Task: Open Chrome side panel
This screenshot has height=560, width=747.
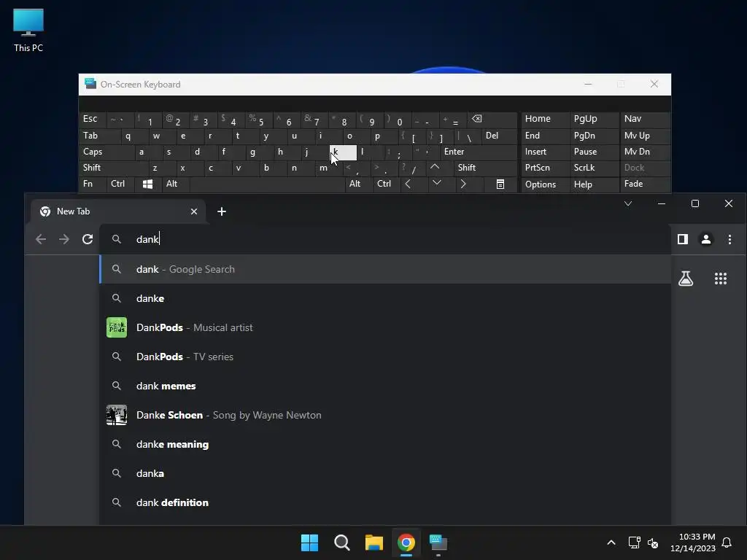Action: 683,239
